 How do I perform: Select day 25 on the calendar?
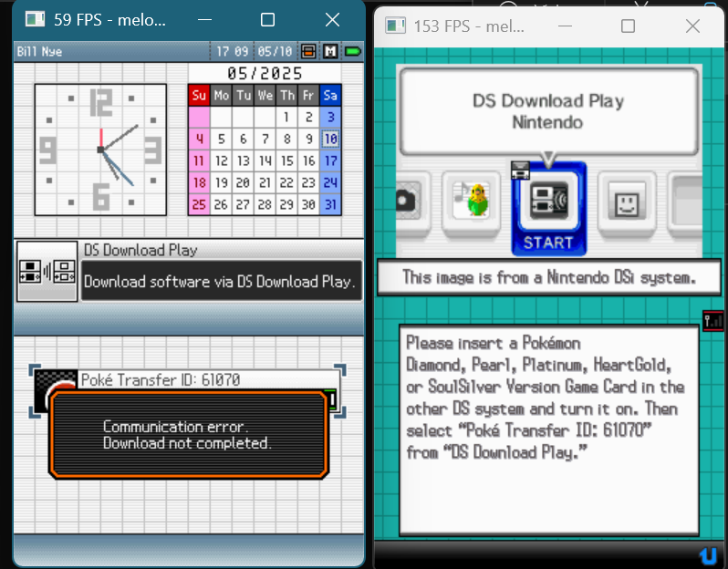199,204
